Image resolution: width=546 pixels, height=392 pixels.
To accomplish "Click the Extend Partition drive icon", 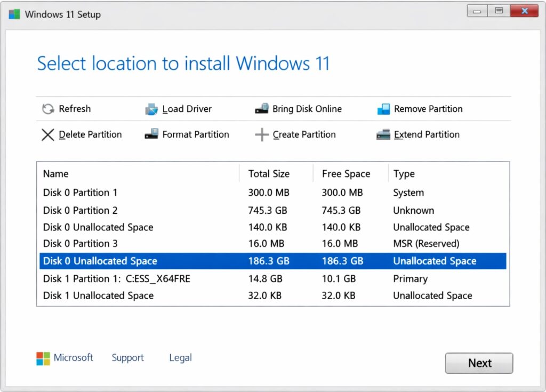I will pos(383,134).
